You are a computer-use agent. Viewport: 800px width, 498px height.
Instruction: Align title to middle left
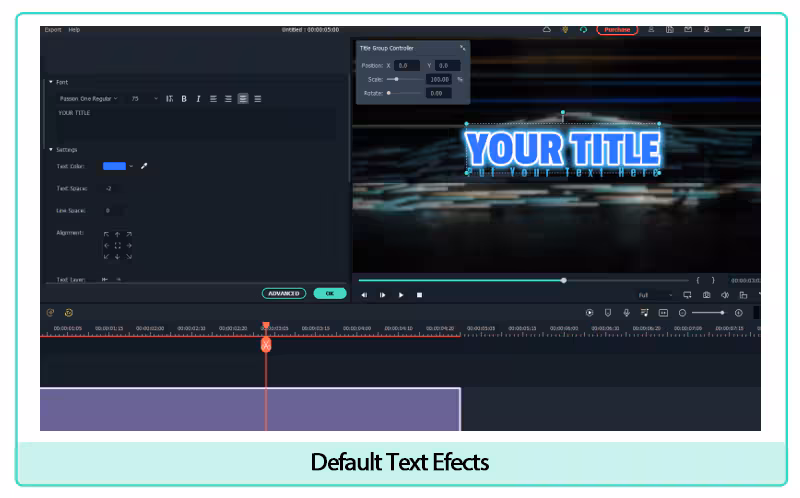[x=106, y=245]
